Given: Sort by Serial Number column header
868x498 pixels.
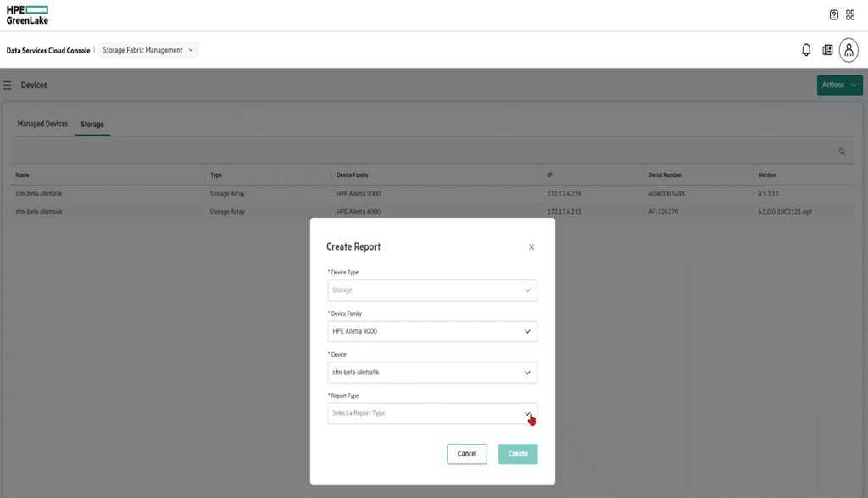Looking at the screenshot, I should coord(665,174).
